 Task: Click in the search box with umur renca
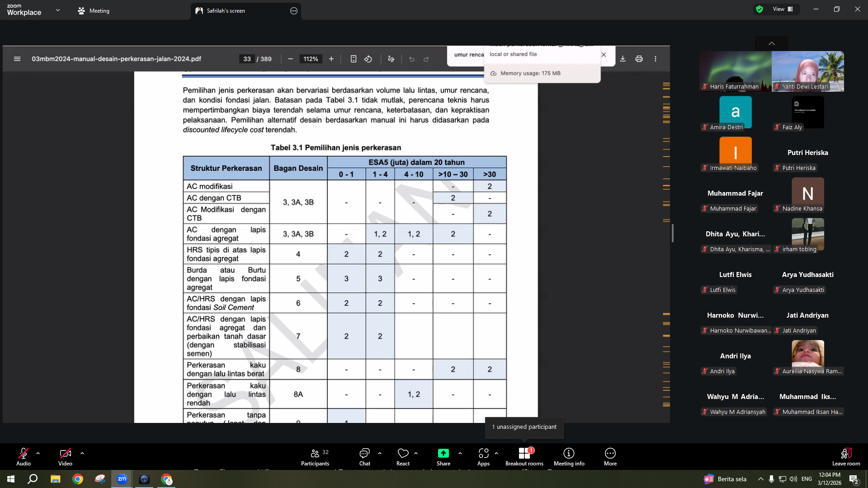click(468, 55)
